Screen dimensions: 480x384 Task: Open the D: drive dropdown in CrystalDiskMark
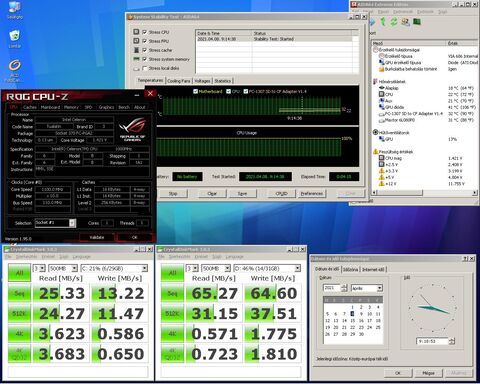297,268
